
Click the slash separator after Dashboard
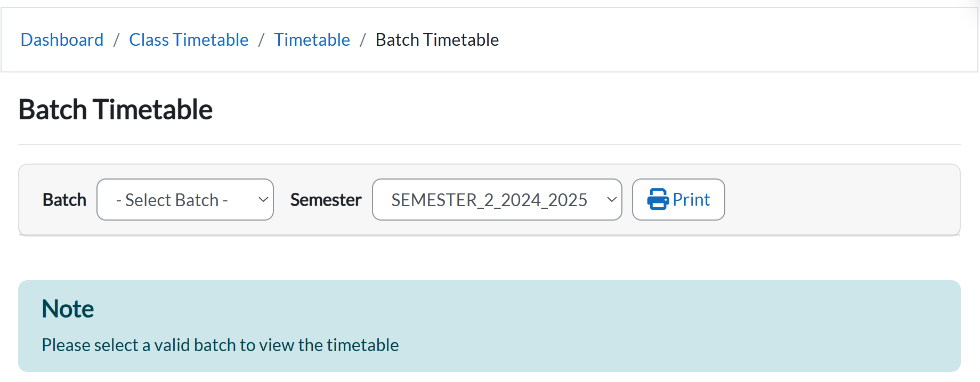point(116,40)
